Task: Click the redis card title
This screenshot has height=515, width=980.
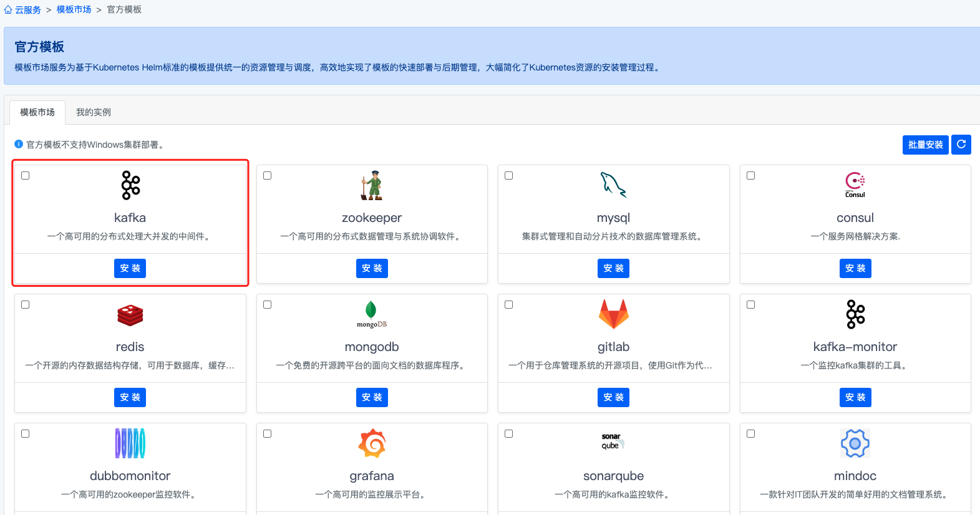Action: coord(130,347)
